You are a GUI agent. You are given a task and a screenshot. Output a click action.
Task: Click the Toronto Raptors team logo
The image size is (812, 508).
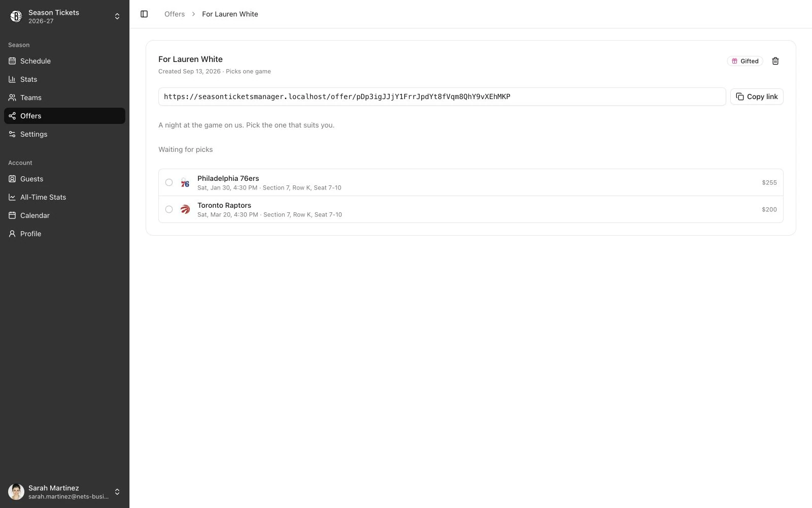(x=185, y=209)
